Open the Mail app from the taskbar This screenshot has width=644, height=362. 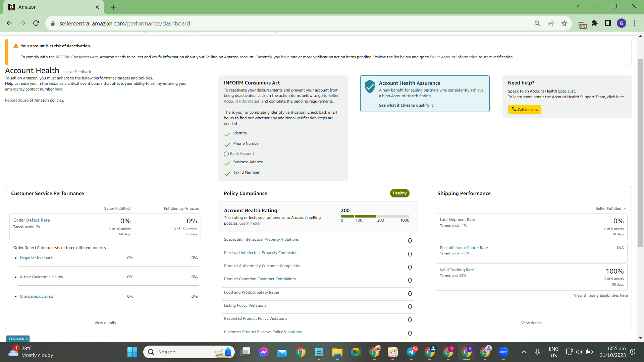[282, 352]
